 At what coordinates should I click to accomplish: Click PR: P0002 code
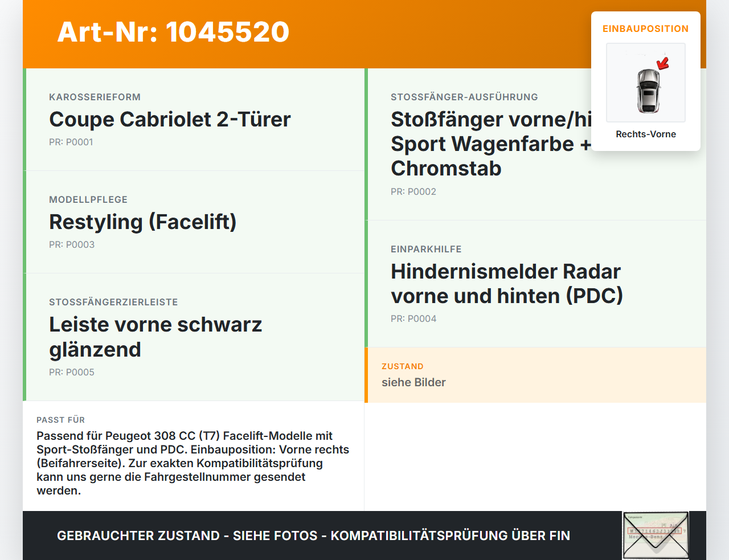[x=413, y=191]
